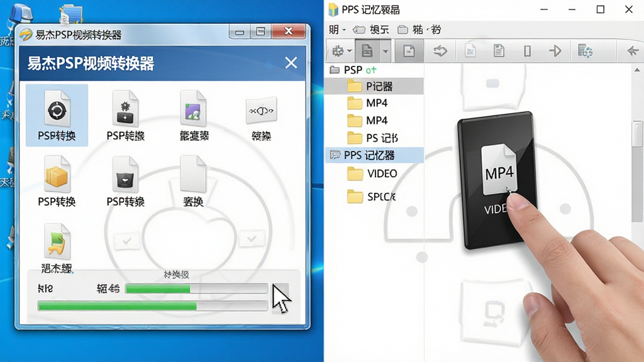This screenshot has width=644, height=362.
Task: Click the right-pointing arrow icon in PPS toolbar
Action: [x=555, y=51]
